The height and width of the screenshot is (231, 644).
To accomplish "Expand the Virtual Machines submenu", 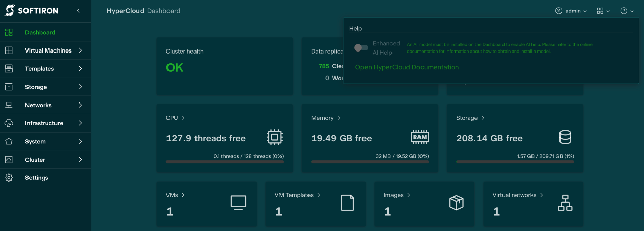I will pos(80,50).
